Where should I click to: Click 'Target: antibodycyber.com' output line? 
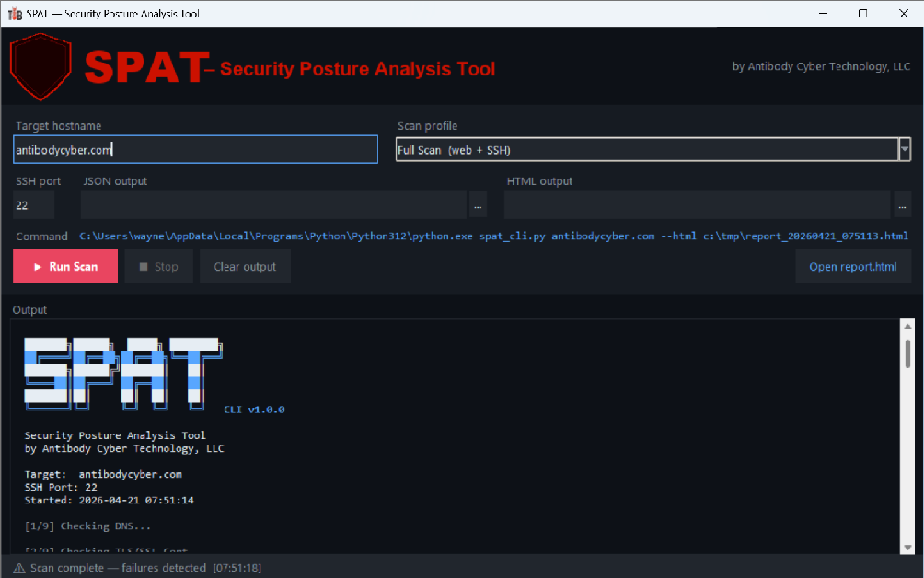click(x=103, y=474)
